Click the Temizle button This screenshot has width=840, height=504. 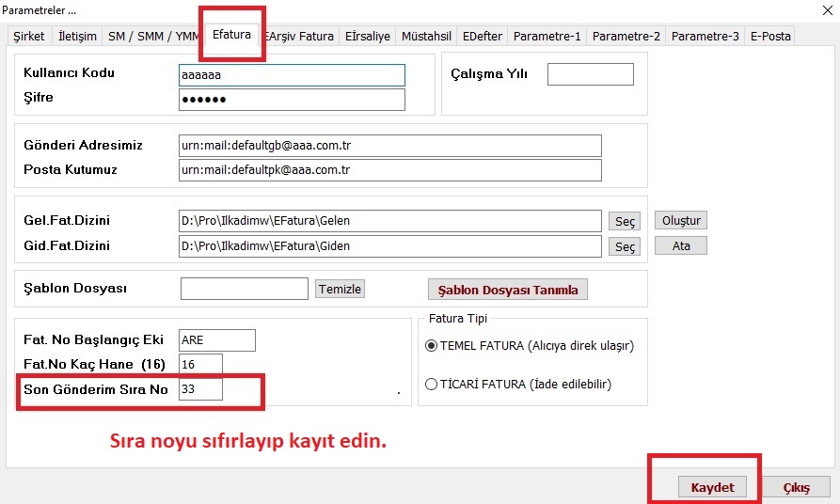click(x=340, y=289)
